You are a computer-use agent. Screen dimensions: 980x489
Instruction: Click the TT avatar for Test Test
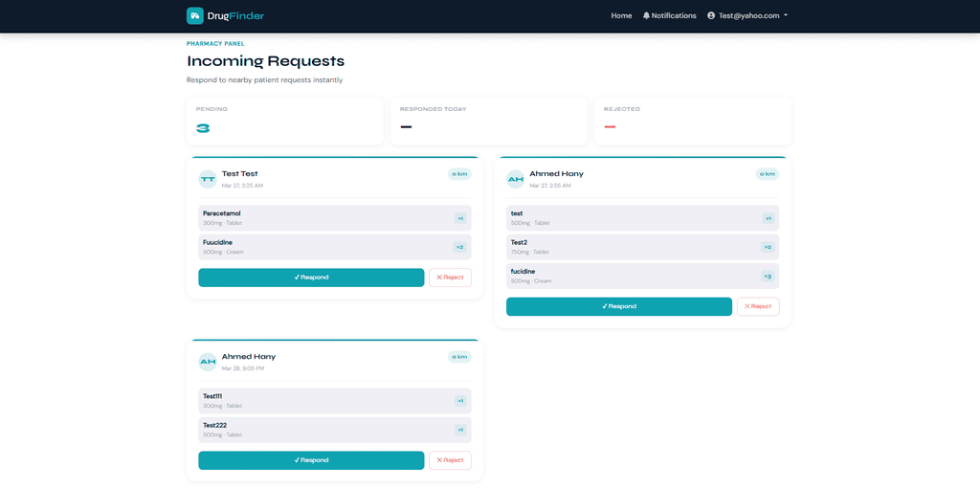click(208, 179)
